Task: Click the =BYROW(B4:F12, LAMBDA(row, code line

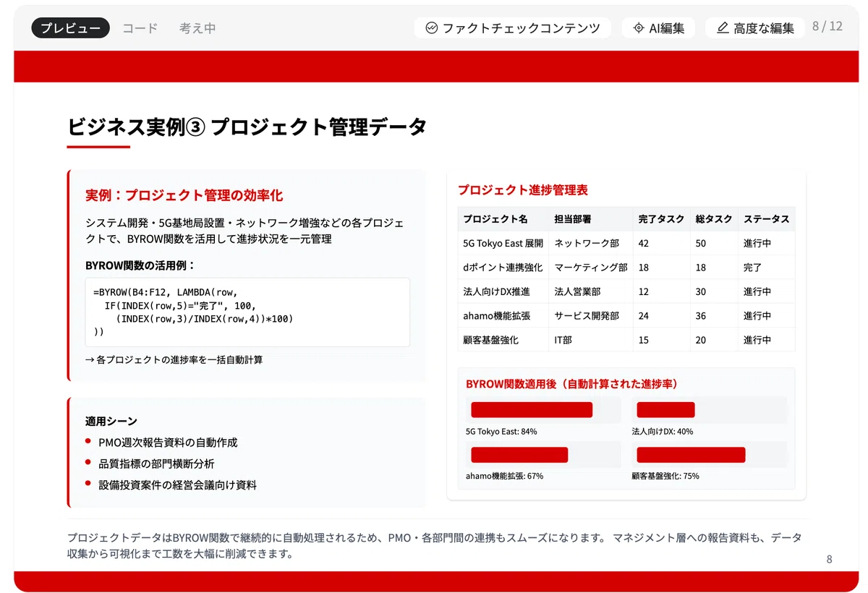Action: pos(165,293)
